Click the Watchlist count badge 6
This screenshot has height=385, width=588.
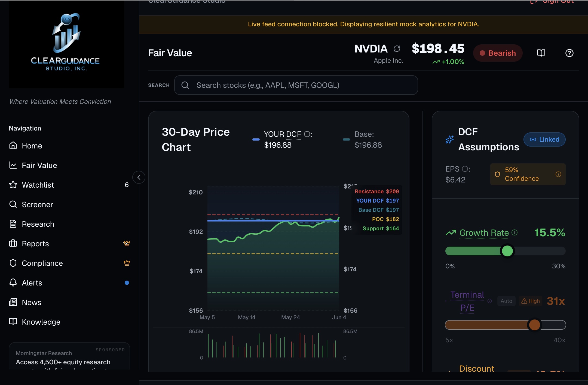[127, 185]
